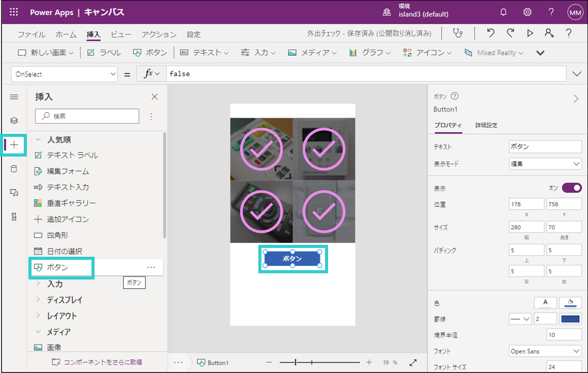Collapse the 人気順 category
The height and width of the screenshot is (373, 588).
pyautogui.click(x=38, y=139)
